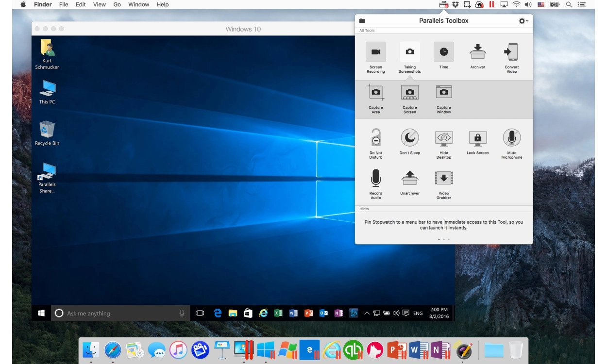
Task: Open the Video Grabber tool
Action: coord(443,178)
